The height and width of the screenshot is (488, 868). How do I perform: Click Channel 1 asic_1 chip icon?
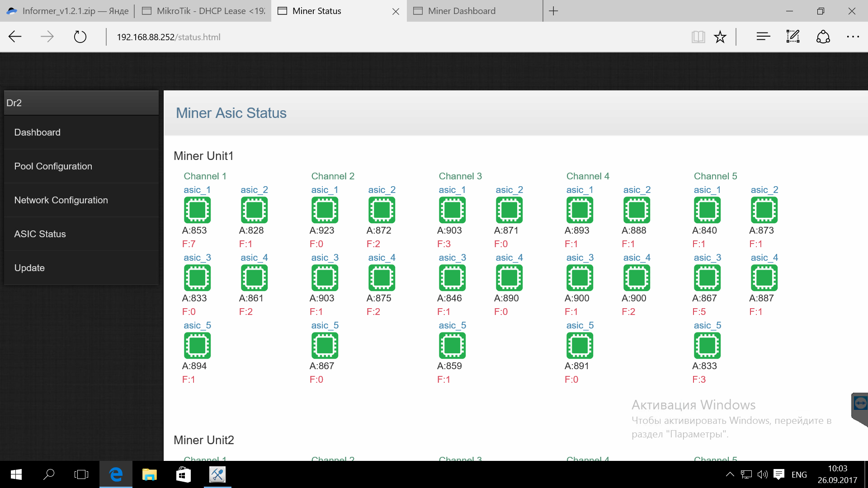[x=197, y=210]
